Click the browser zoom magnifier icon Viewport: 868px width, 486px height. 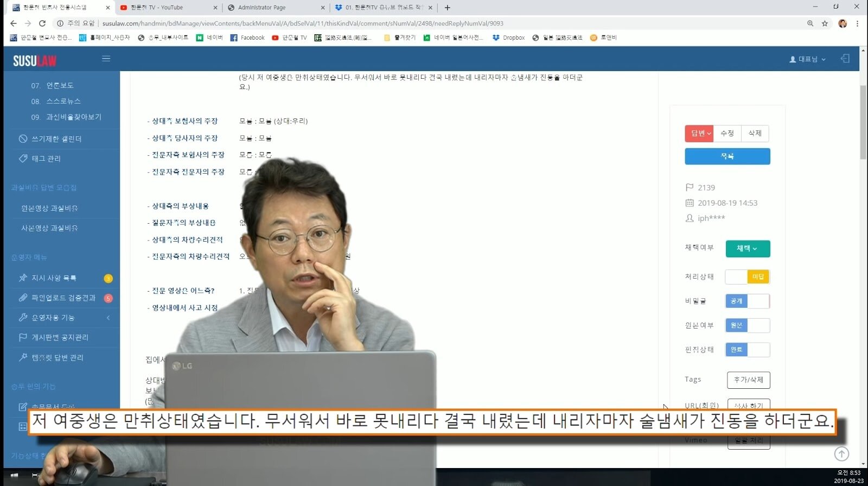(x=810, y=23)
